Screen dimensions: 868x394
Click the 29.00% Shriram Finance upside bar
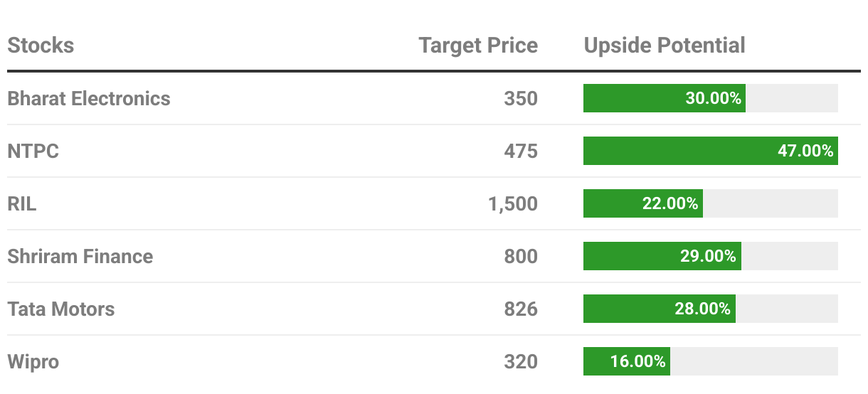pos(662,256)
